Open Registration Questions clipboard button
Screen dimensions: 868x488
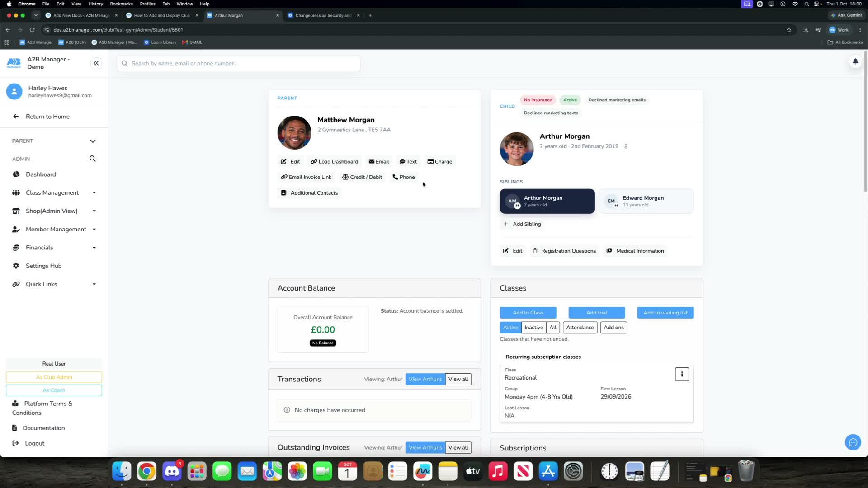click(564, 251)
